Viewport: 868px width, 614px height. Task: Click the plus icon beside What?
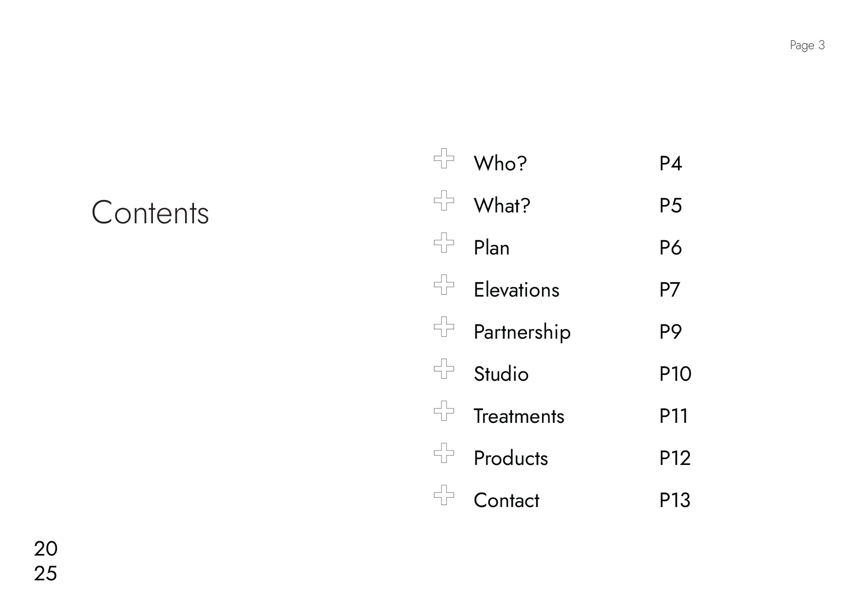[x=444, y=201]
